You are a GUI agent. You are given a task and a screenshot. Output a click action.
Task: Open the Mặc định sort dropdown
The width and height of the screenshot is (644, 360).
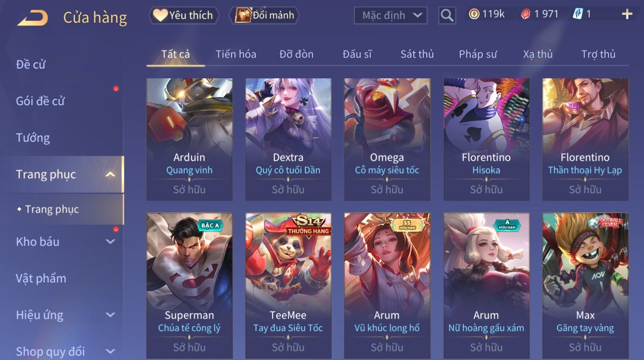coord(390,15)
